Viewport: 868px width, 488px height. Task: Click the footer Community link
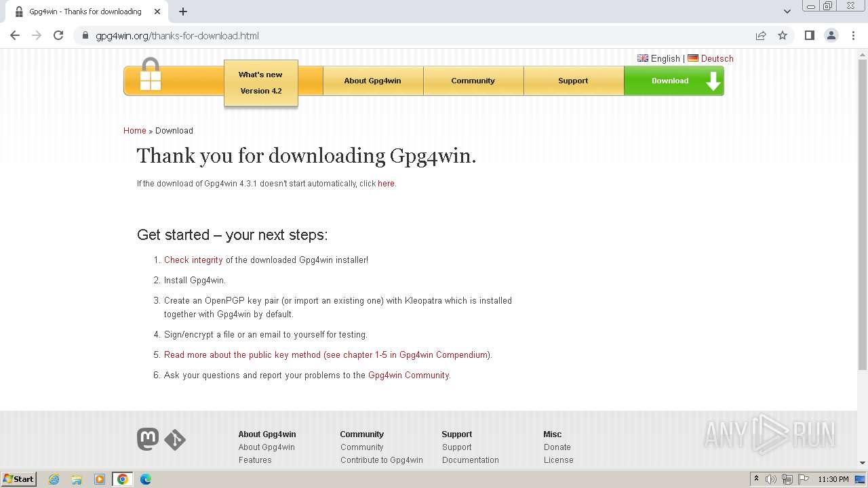coord(362,447)
